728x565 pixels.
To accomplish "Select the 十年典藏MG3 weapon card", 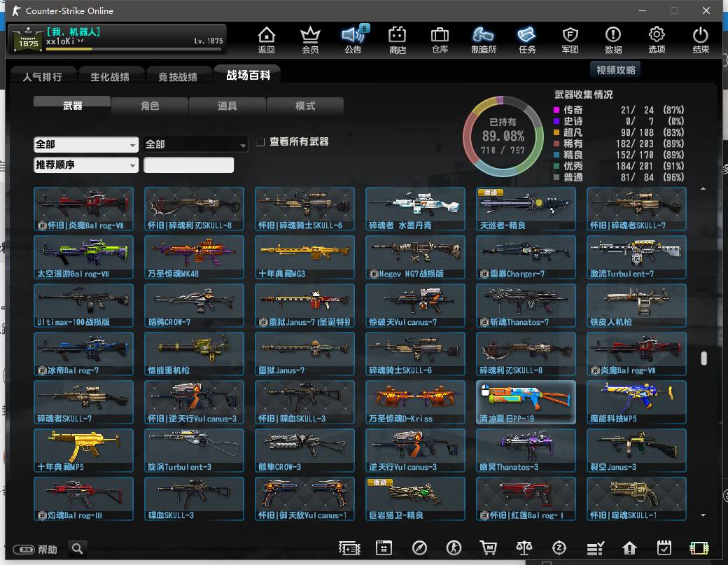I will coord(304,257).
